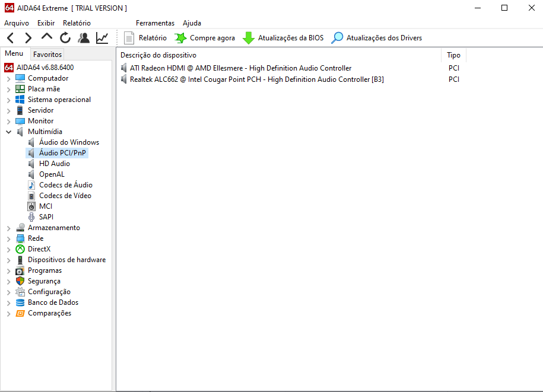543x392 pixels.
Task: Click the Back navigation arrow
Action: 11,38
